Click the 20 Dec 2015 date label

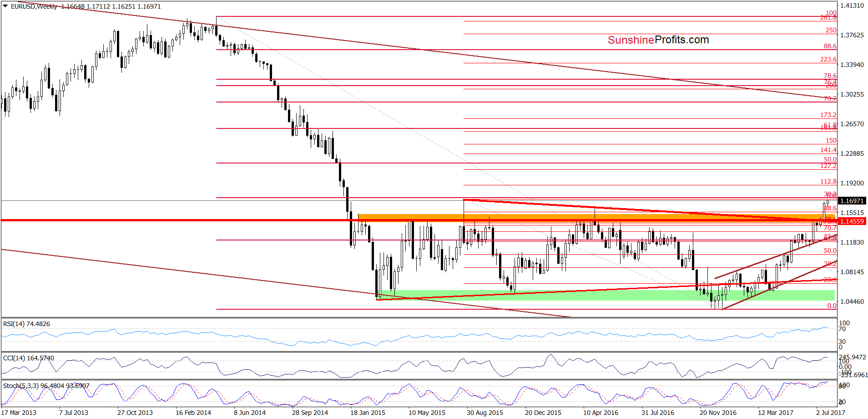click(x=543, y=413)
